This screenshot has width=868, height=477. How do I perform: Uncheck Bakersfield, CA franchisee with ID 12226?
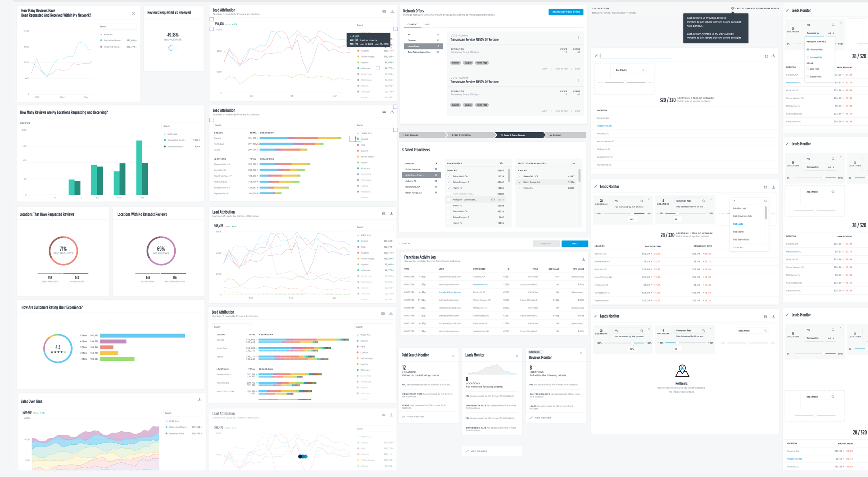(449, 176)
